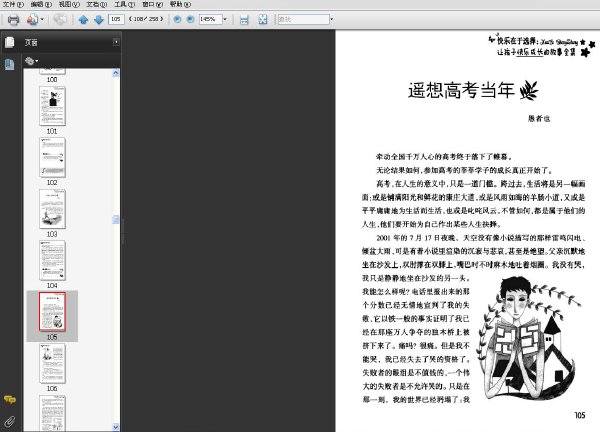Screen dimensions: 600x432
Task: Click the Attachments paperclip icon
Action: [x=10, y=421]
